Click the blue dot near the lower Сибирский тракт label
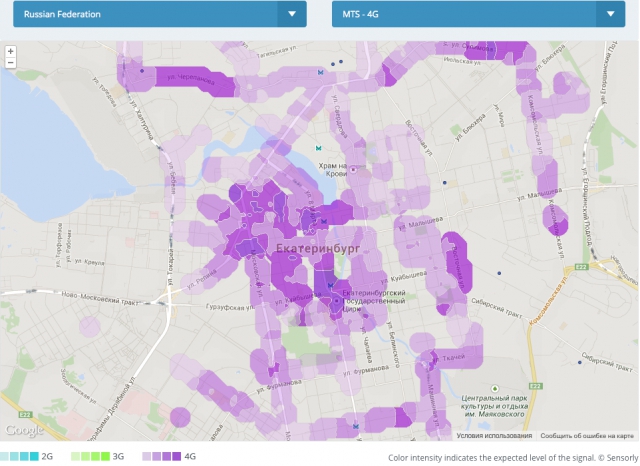The width and height of the screenshot is (640, 466). [580, 362]
